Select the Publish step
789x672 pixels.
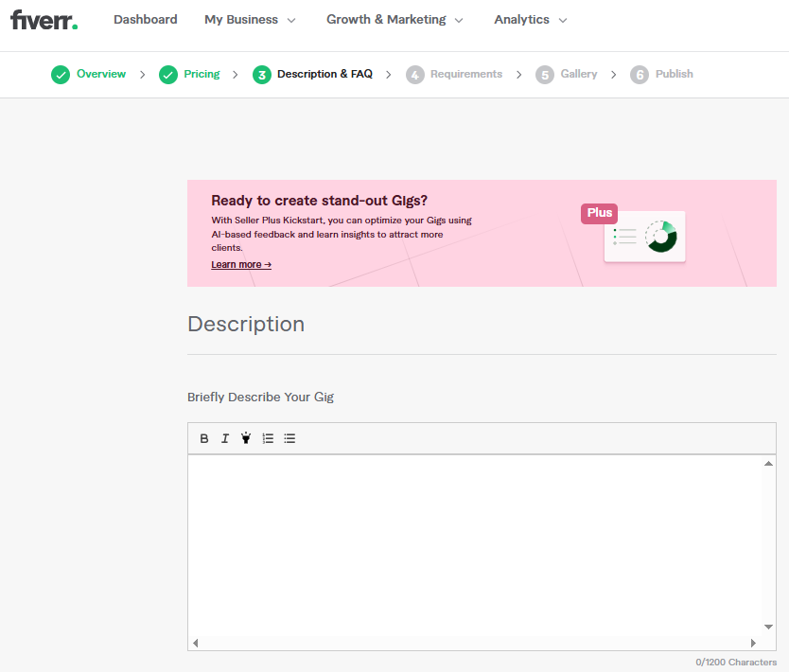(x=674, y=74)
